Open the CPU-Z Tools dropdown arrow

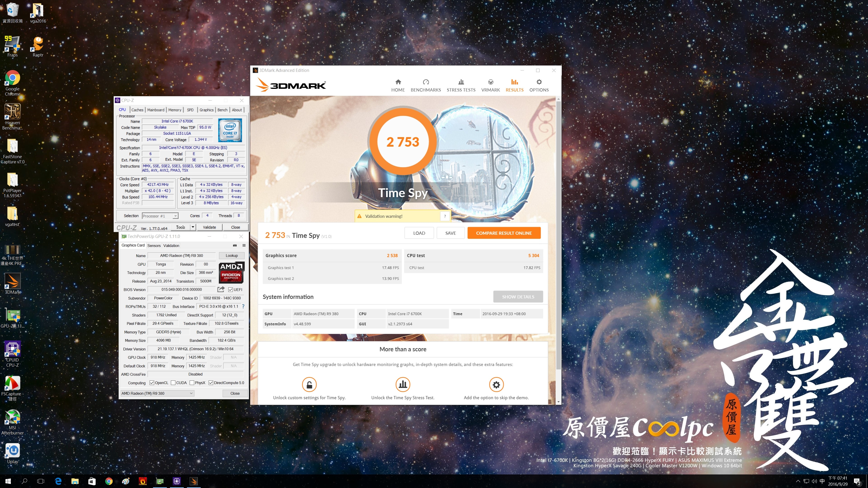(193, 227)
